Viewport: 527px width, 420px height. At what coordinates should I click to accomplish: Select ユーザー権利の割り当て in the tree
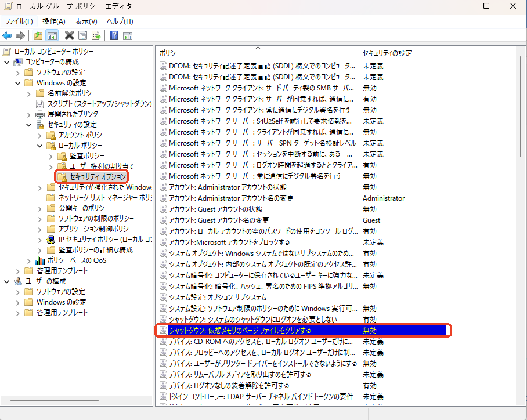click(x=102, y=166)
